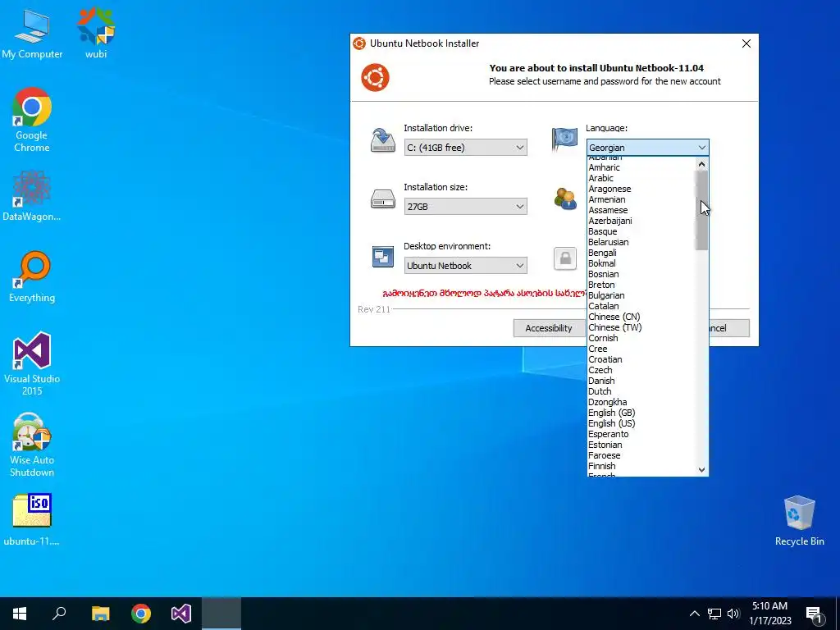
Task: Open File Explorer from the taskbar
Action: point(100,614)
